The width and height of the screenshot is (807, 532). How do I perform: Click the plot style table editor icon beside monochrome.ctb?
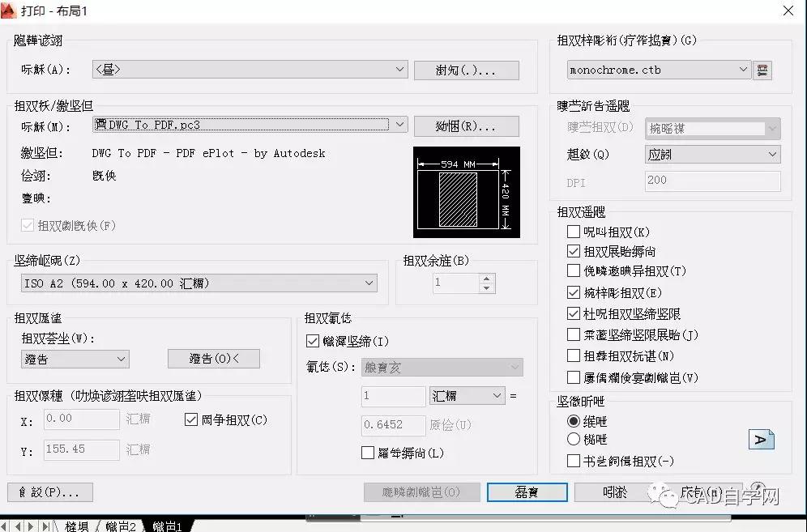click(x=762, y=70)
